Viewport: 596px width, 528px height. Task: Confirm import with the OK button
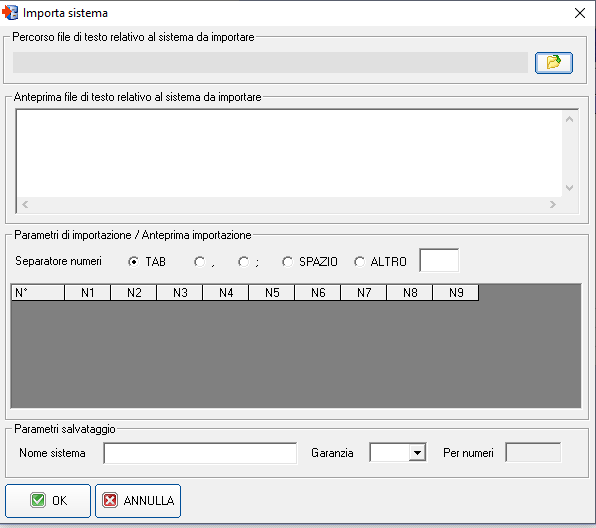[x=48, y=501]
